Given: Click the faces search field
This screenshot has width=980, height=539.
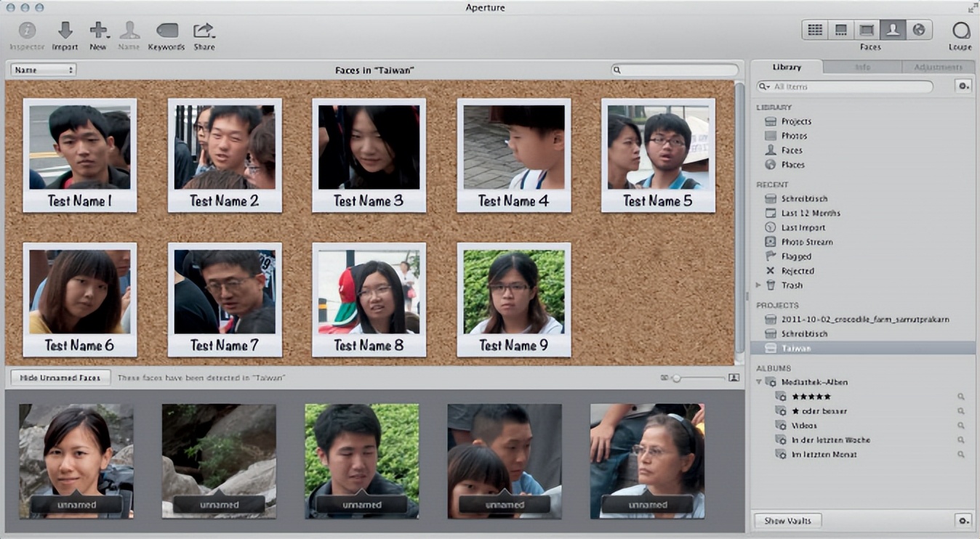Looking at the screenshot, I should pyautogui.click(x=675, y=70).
